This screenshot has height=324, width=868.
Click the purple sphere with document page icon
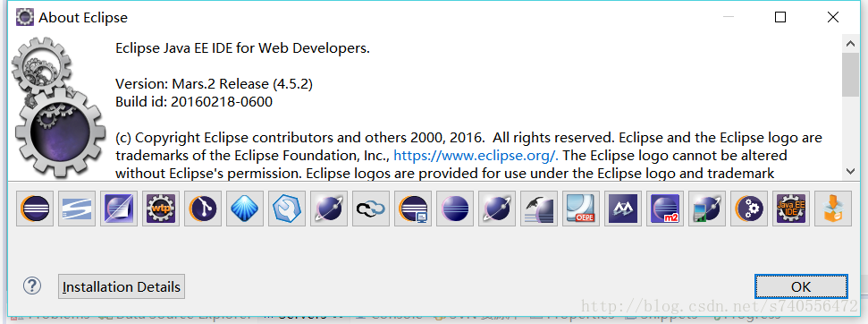pos(119,209)
